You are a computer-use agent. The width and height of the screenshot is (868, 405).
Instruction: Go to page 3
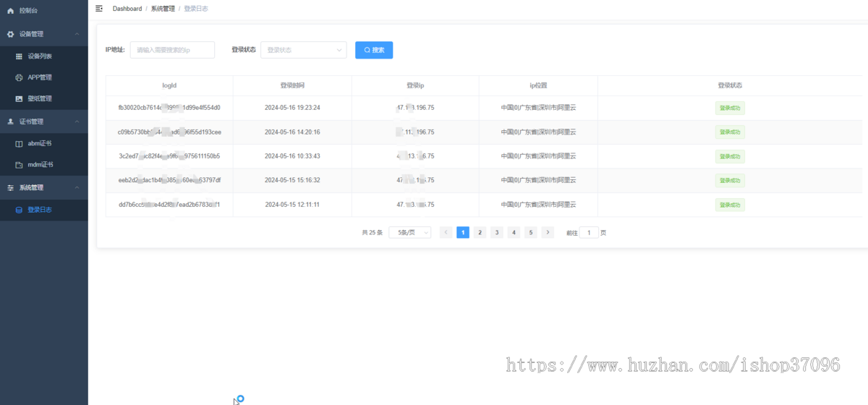coord(497,232)
